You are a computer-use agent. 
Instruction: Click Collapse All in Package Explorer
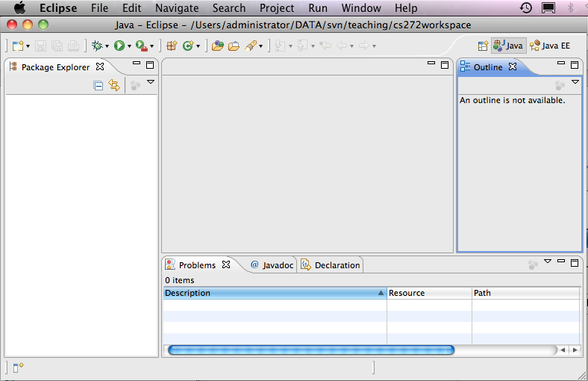click(98, 86)
